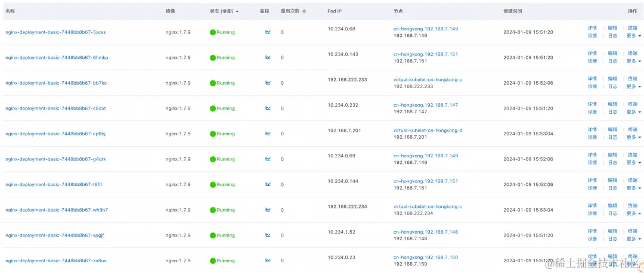Open node cn-hongkong.192.168.7.151 for pod 6hmkp
Screen dimensions: 644x273
coord(426,54)
